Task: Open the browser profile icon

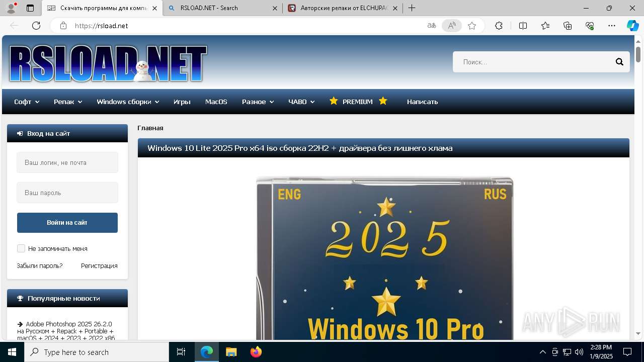Action: 11,8
